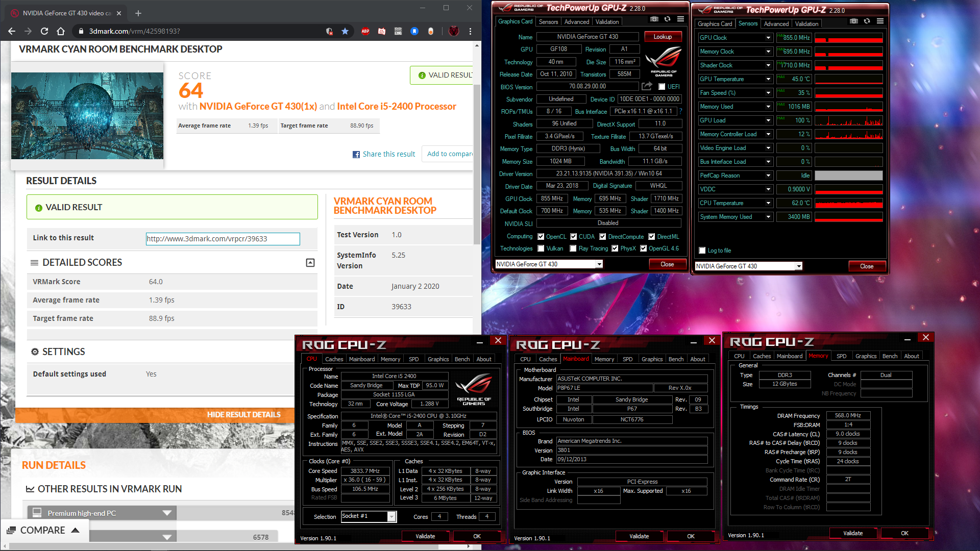Open Graphics tab in Memory CPU-Z window
The height and width of the screenshot is (551, 980).
866,356
